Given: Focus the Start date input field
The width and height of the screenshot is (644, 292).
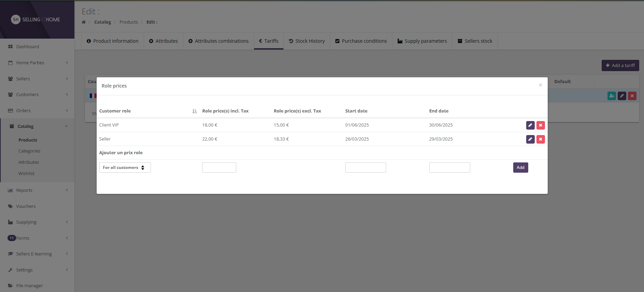Looking at the screenshot, I should 365,168.
